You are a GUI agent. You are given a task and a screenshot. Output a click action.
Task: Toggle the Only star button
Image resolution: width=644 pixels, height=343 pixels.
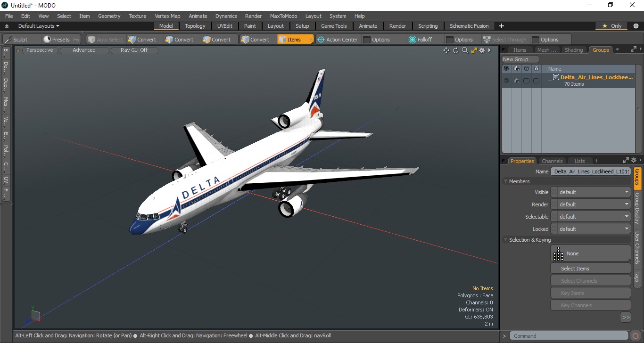pyautogui.click(x=612, y=26)
